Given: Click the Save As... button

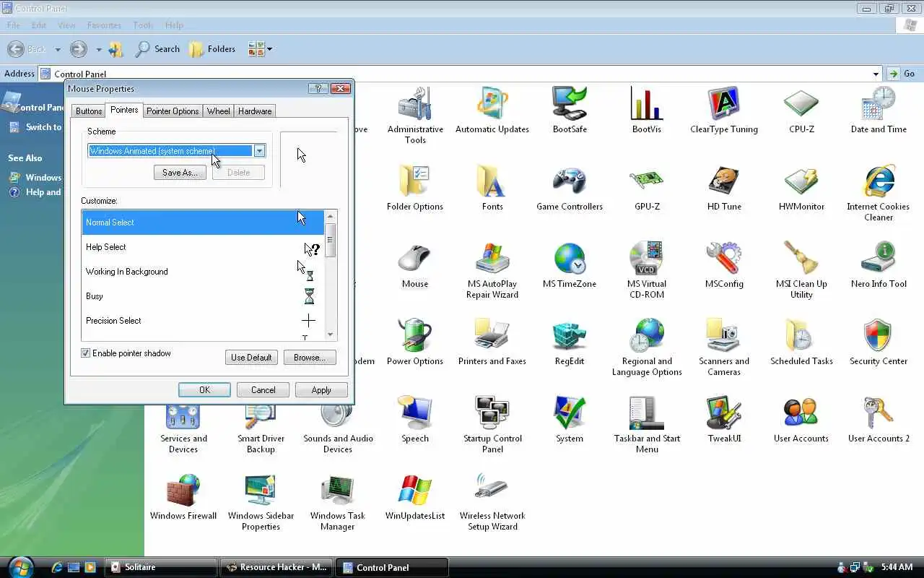Looking at the screenshot, I should [180, 173].
